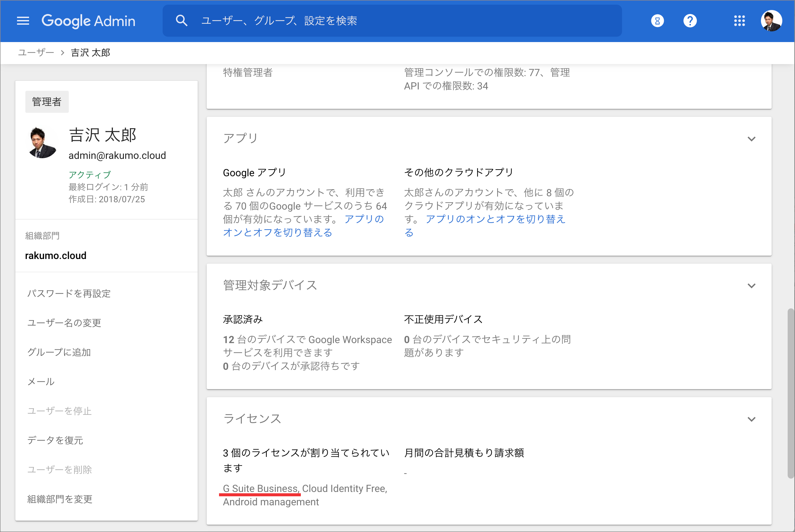Select ユーザー名の変更 action

(64, 323)
